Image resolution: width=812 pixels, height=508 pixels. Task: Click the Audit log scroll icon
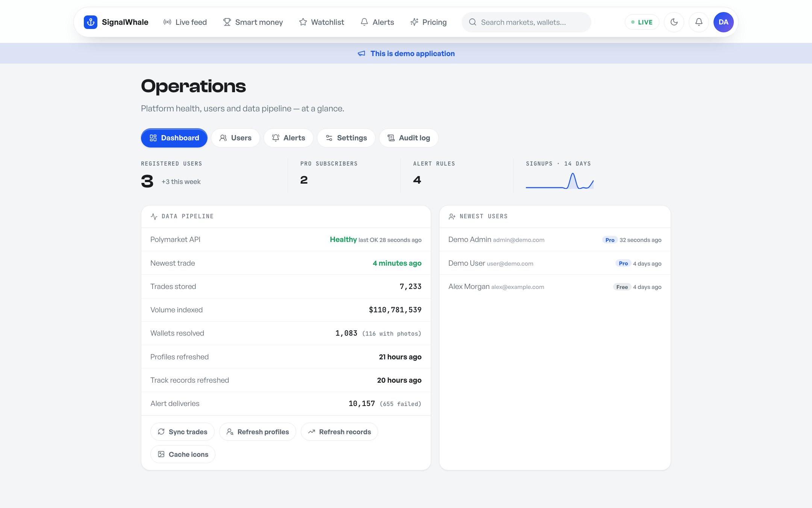[x=391, y=138]
